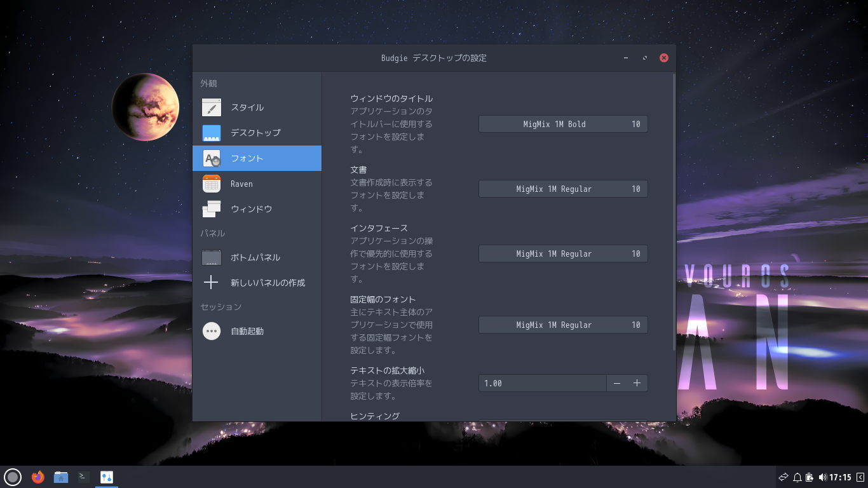Open the 自動起動 ellipsis icon

(x=212, y=331)
